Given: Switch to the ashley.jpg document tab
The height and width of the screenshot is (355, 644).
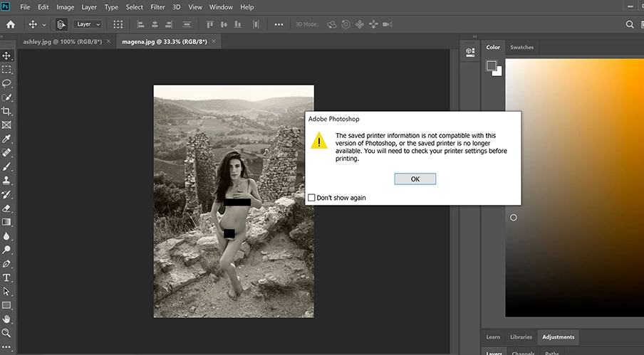Looking at the screenshot, I should click(x=63, y=42).
